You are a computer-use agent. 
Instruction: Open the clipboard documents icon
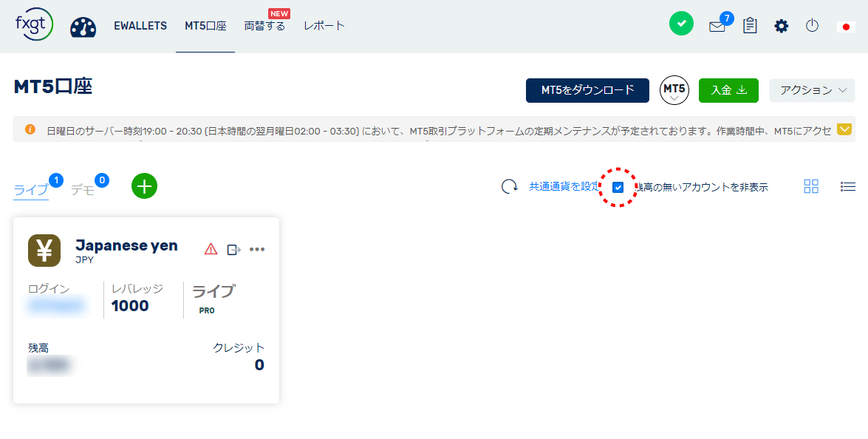[x=750, y=25]
